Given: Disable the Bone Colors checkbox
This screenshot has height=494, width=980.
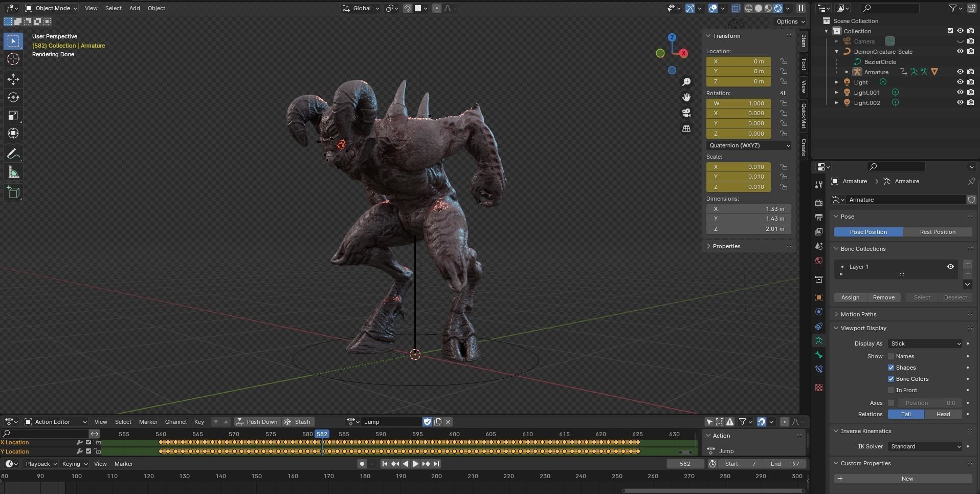Looking at the screenshot, I should click(891, 379).
